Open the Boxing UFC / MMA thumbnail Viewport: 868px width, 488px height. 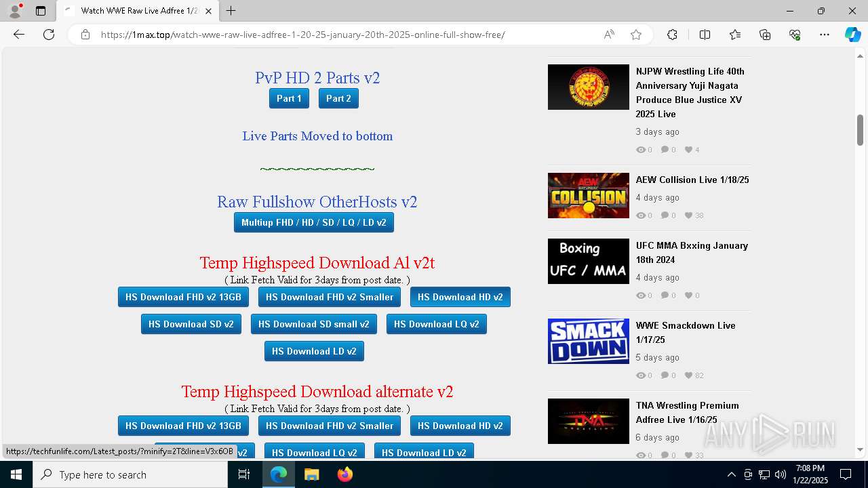tap(589, 261)
